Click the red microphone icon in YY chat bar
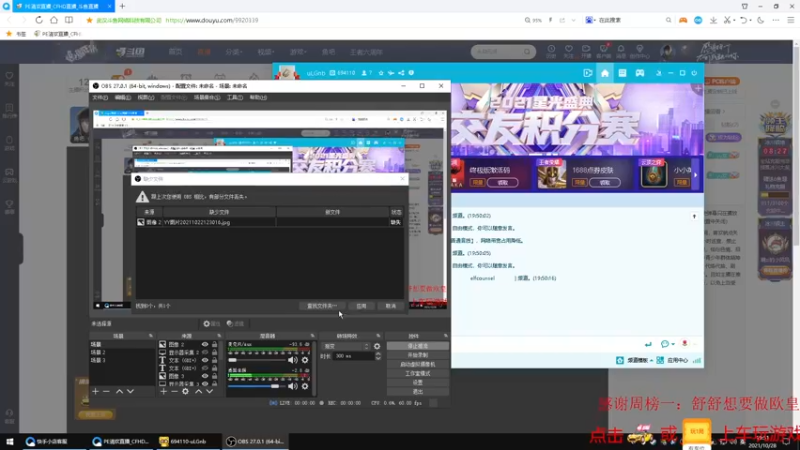 [685, 344]
